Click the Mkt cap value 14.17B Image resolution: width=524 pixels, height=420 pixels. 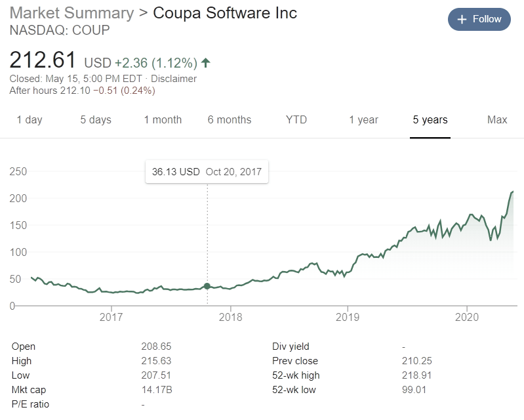(157, 390)
